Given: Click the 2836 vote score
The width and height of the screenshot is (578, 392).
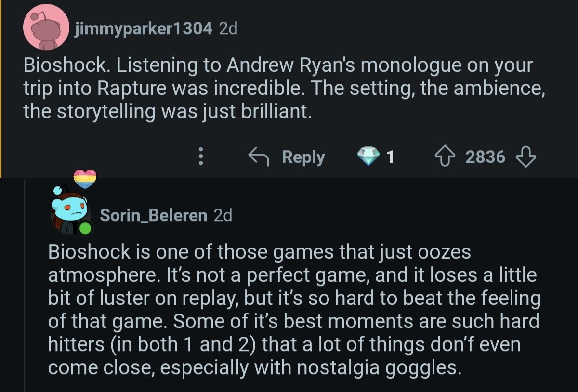Looking at the screenshot, I should pyautogui.click(x=485, y=157).
